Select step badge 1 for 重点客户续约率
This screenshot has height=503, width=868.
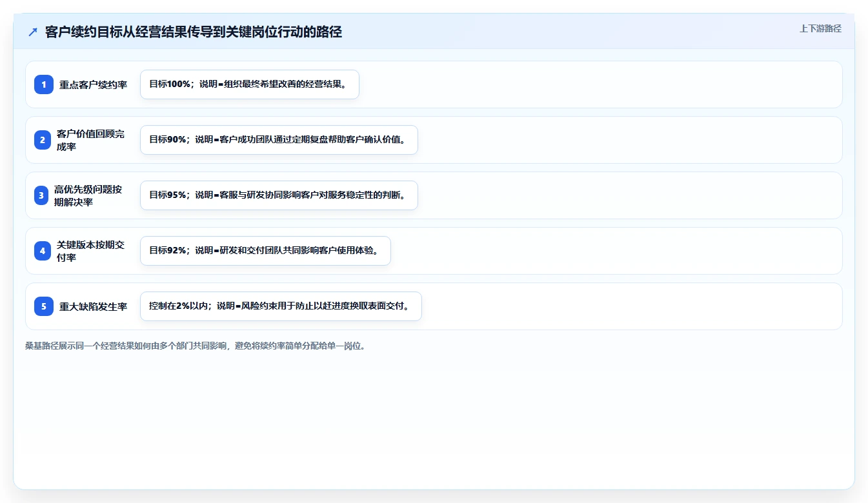click(44, 84)
